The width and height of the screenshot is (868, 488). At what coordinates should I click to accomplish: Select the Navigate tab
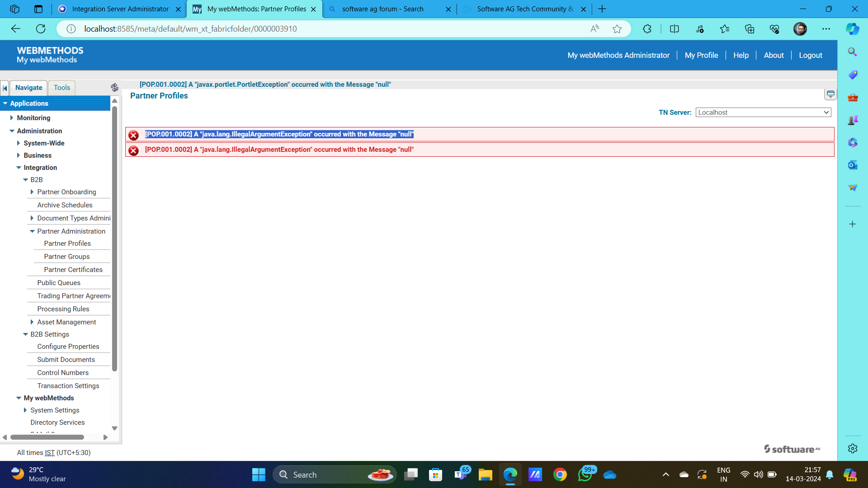coord(28,88)
